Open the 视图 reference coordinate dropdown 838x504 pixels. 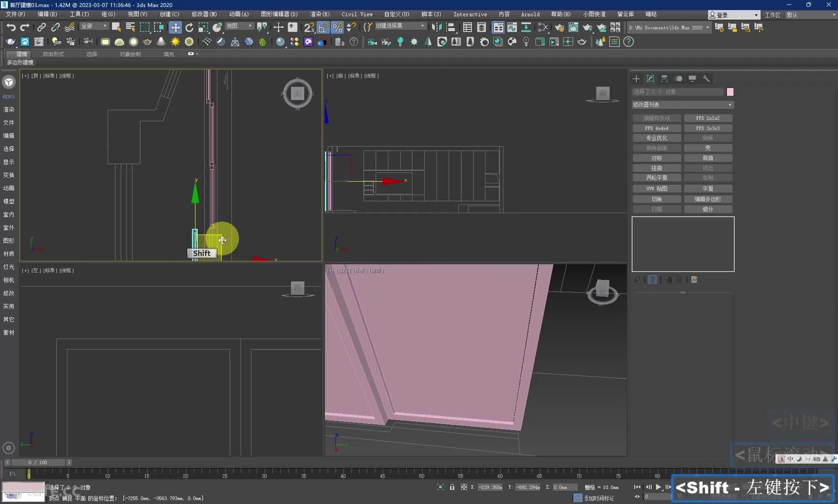240,26
